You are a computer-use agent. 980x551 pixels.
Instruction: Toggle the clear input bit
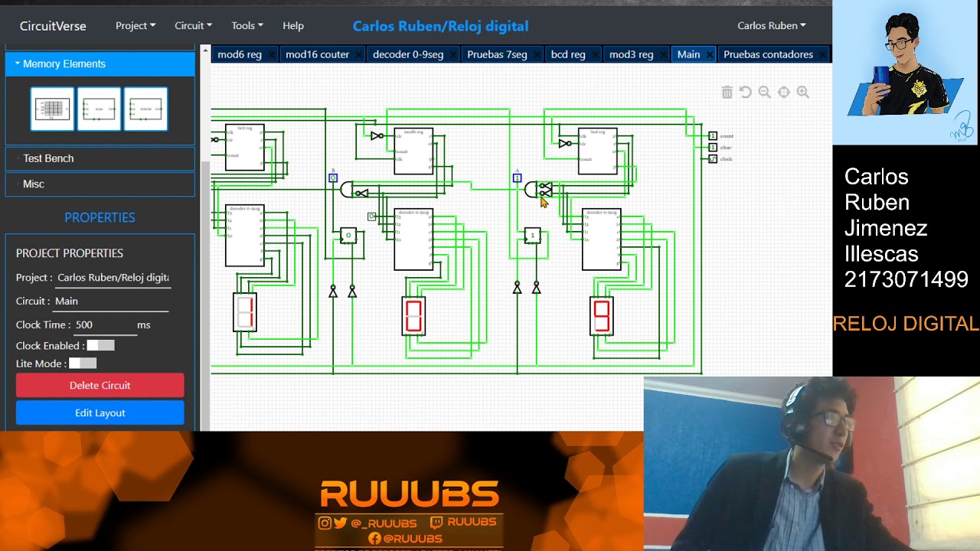coord(713,148)
